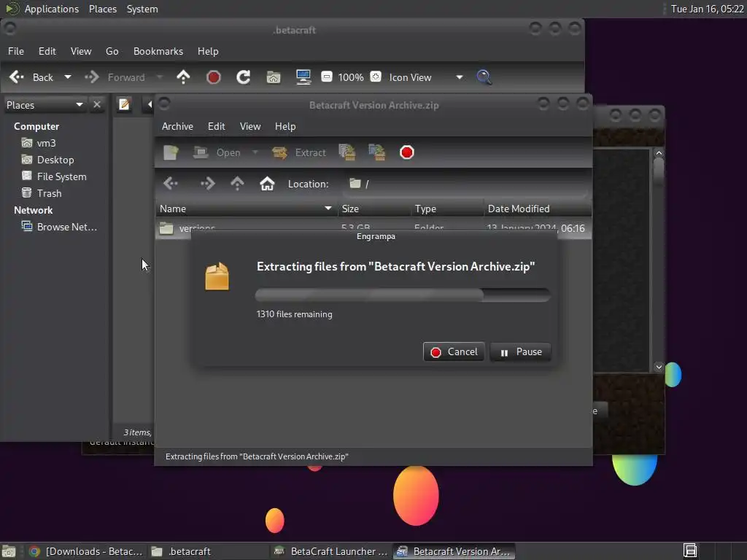Select Browse Network in sidebar
Viewport: 747px width, 560px height.
tap(66, 227)
